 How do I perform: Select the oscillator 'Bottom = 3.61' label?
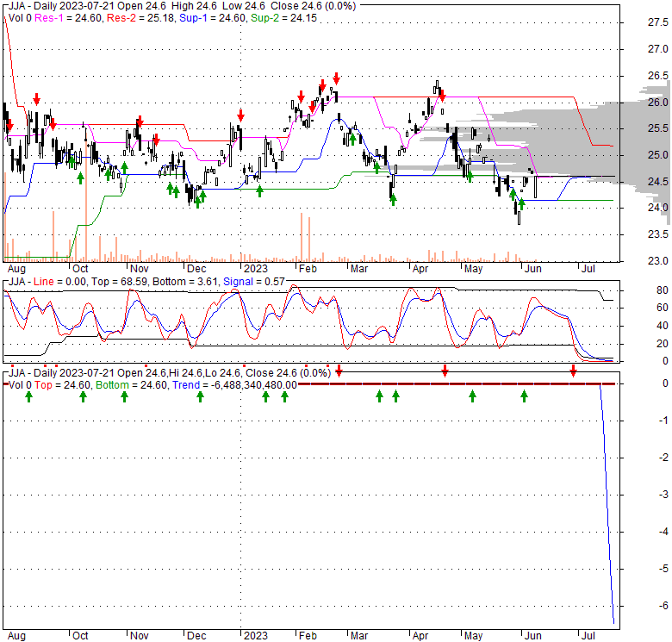pyautogui.click(x=185, y=282)
